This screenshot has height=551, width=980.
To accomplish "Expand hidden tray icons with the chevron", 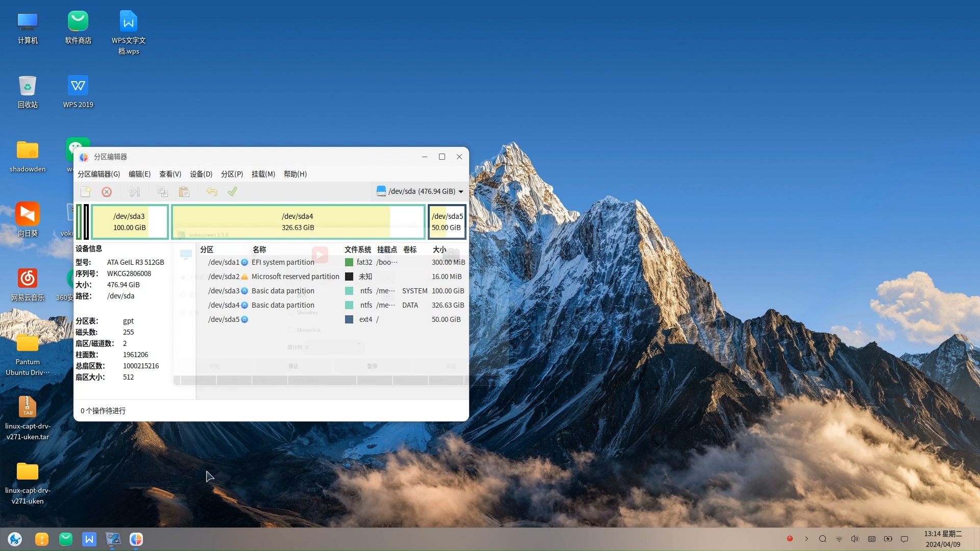I will (x=806, y=539).
